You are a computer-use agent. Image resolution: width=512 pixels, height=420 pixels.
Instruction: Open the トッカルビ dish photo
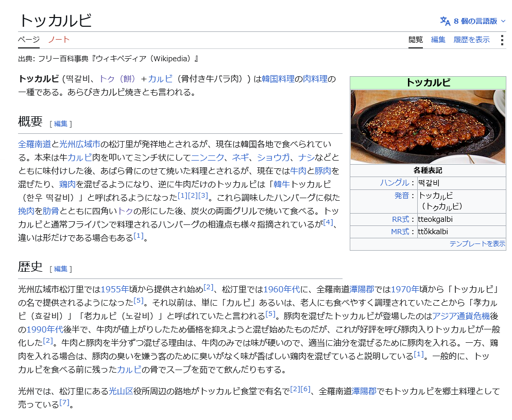[428, 127]
